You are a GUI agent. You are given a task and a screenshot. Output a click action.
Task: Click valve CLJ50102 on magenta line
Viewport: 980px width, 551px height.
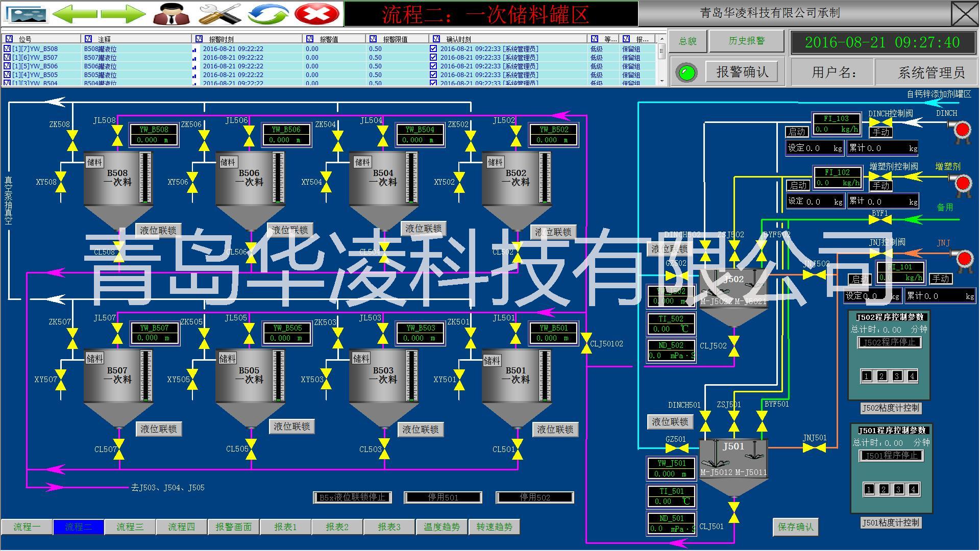[586, 343]
